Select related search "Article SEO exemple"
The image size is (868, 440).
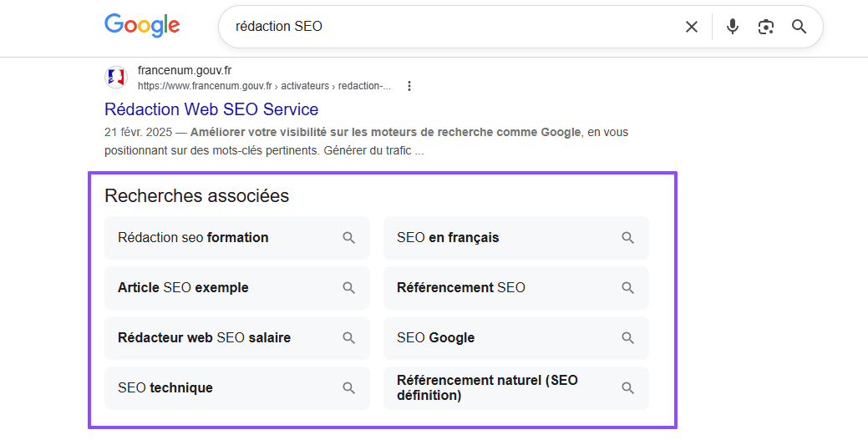tap(237, 288)
